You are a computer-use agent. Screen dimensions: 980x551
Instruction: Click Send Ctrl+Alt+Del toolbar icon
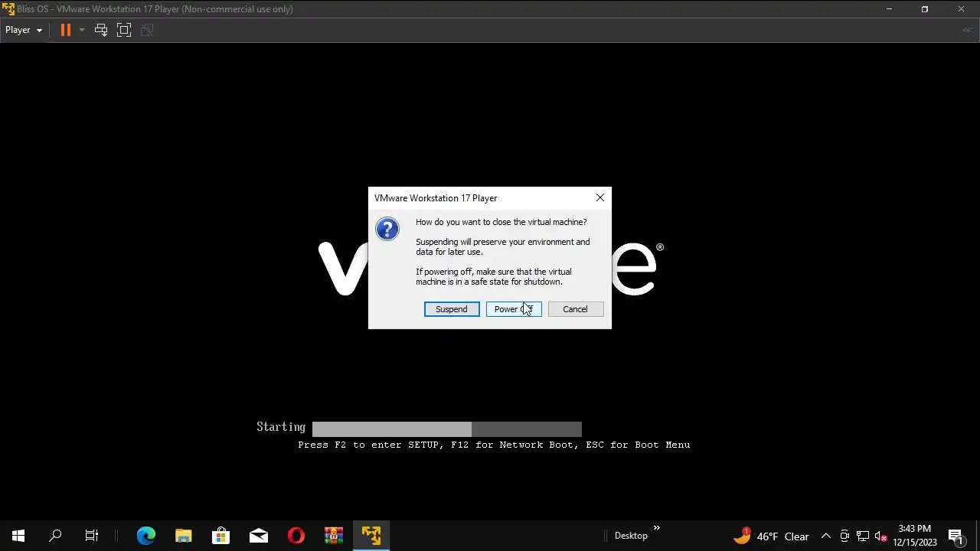(x=101, y=30)
